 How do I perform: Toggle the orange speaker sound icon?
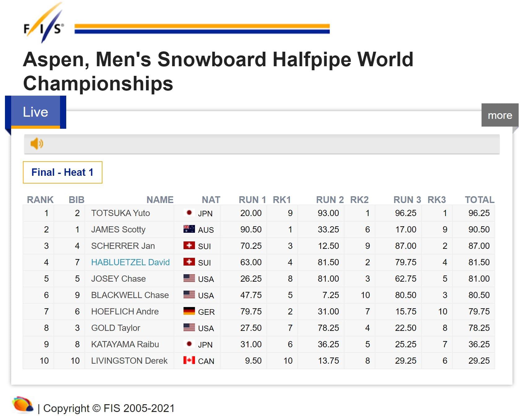click(x=37, y=144)
